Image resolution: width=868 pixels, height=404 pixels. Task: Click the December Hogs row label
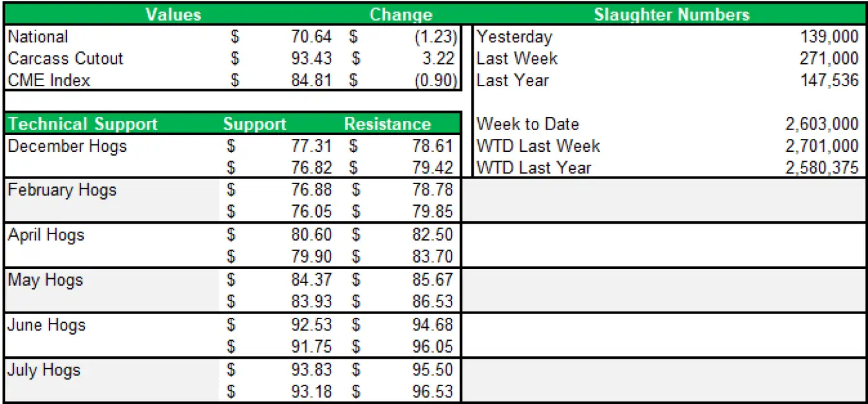coord(67,146)
